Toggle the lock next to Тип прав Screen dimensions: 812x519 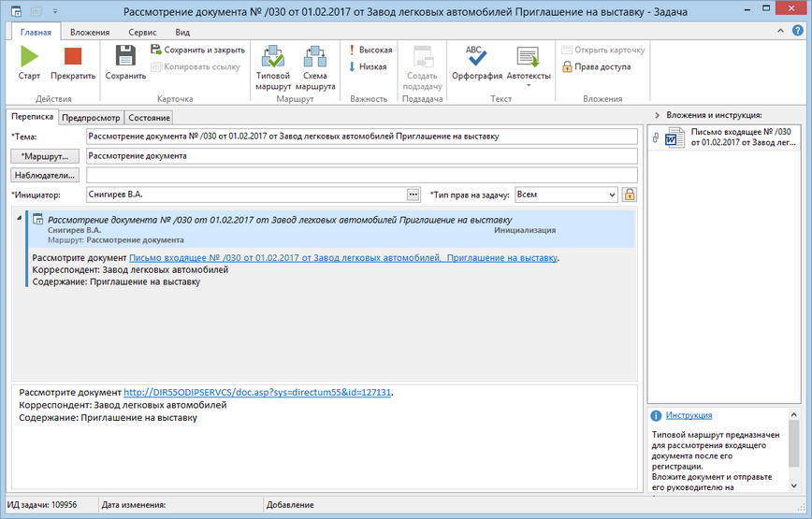click(x=630, y=195)
